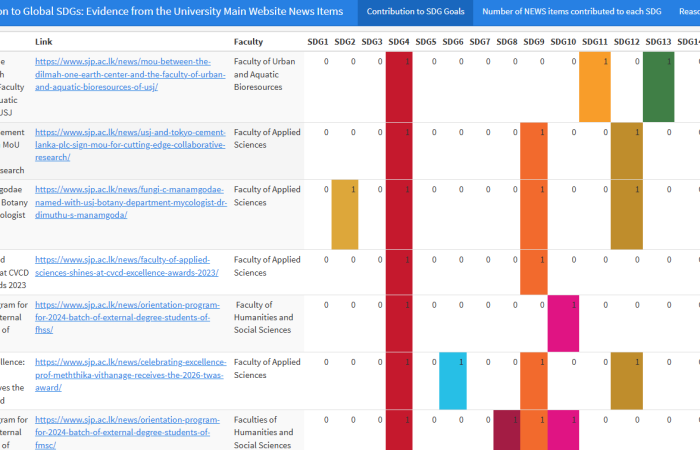Click the dark red SDG8 cell in the FMSC row
Viewport: 700px width, 450px height.
[507, 430]
